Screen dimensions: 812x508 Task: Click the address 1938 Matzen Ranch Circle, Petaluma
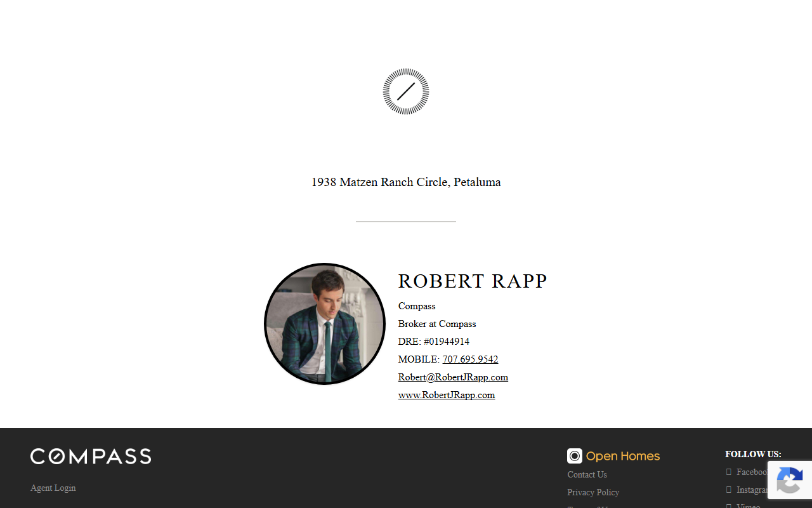tap(406, 182)
